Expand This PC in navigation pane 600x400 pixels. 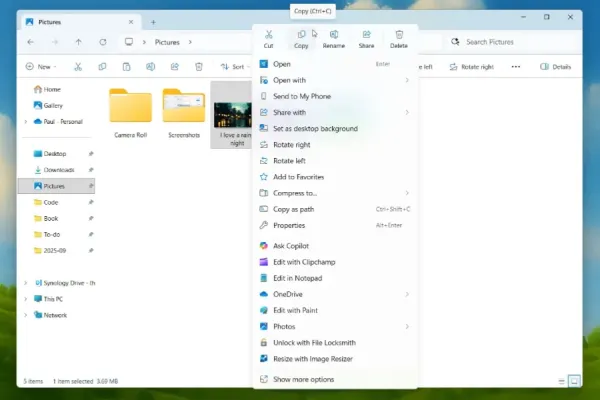(x=25, y=299)
